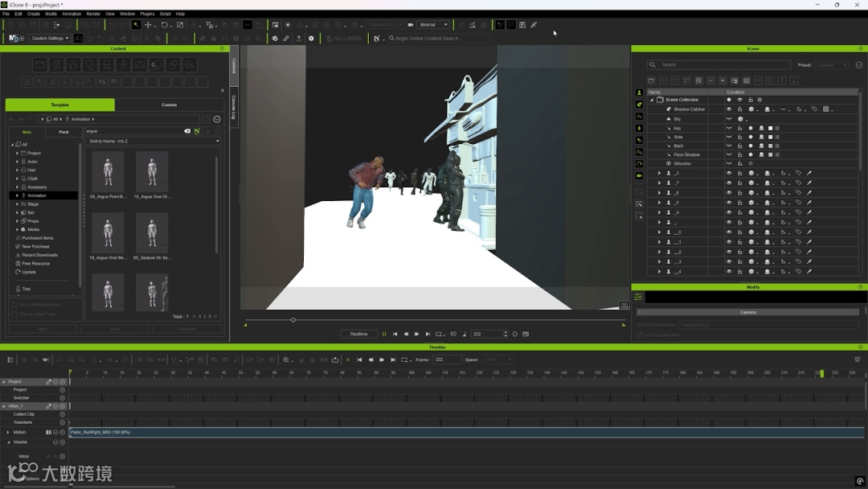Click the zoom magnifier icon in Timeline toolbar
Screen dimensions: 868x489
(286, 360)
